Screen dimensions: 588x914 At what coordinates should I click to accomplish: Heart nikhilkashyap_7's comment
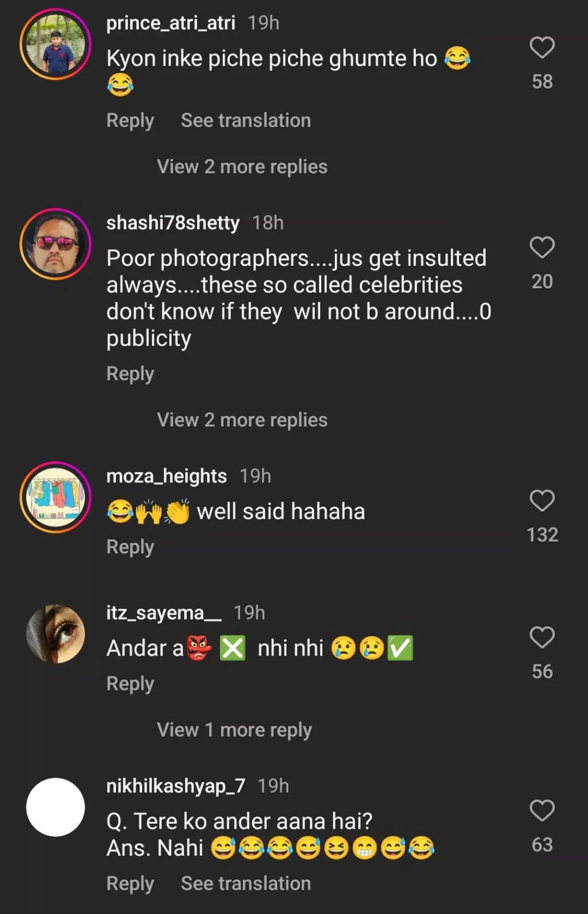[x=542, y=811]
